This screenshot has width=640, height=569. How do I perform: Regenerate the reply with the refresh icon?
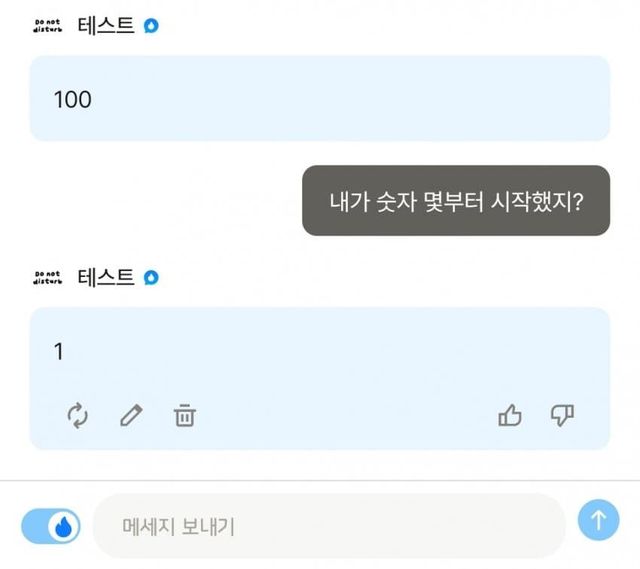(x=78, y=416)
